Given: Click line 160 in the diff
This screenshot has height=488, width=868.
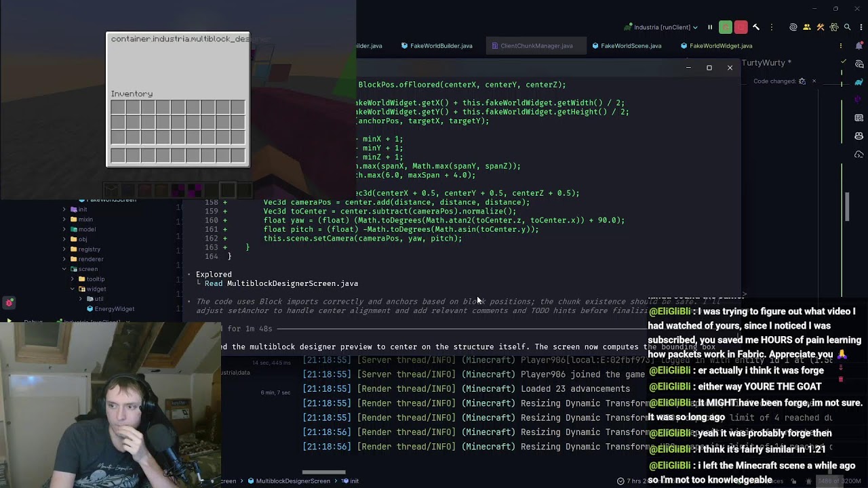Looking at the screenshot, I should (x=414, y=220).
